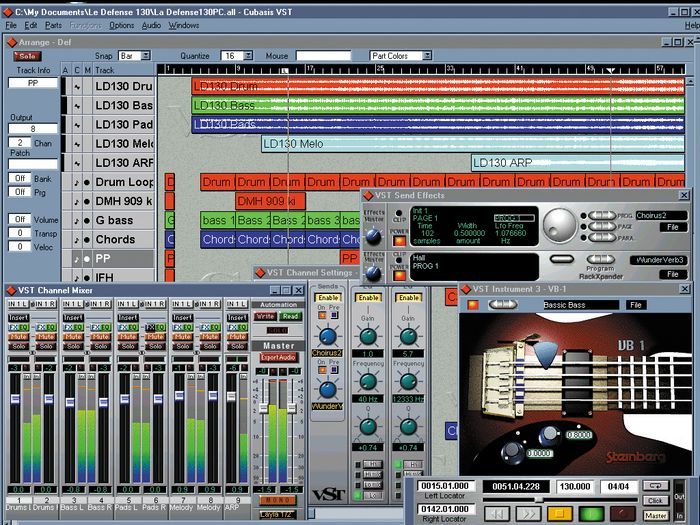Open the File menu in the menu bar
The height and width of the screenshot is (525, 700).
pos(11,25)
